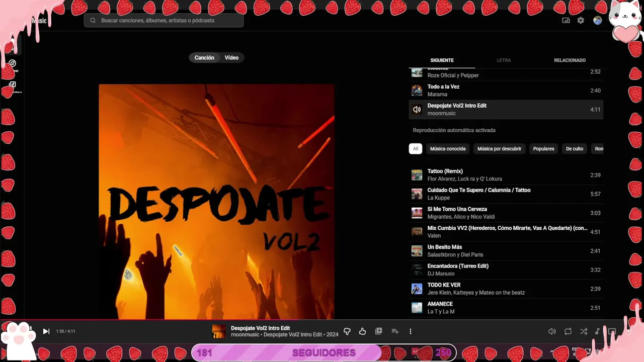
Task: Open artist link Roze Oficial y Peipper
Action: tap(453, 75)
